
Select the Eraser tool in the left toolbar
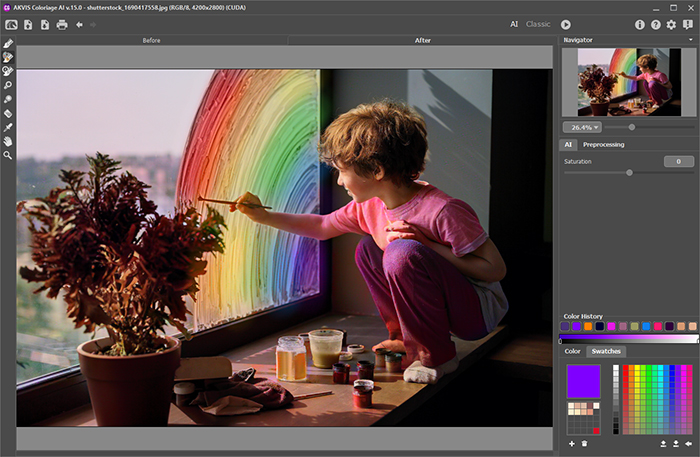(8, 114)
